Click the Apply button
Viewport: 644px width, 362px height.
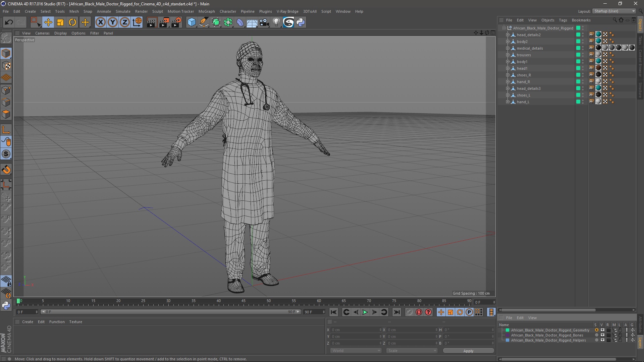point(468,351)
